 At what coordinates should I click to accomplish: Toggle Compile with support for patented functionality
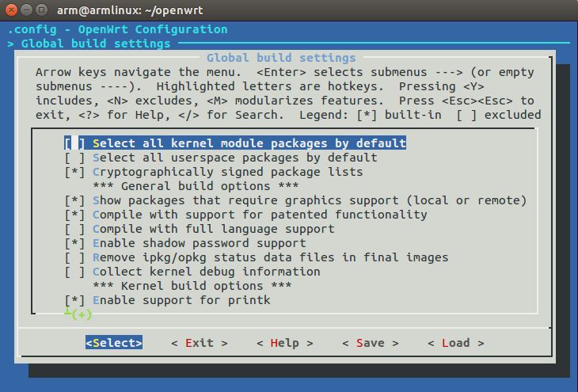246,215
